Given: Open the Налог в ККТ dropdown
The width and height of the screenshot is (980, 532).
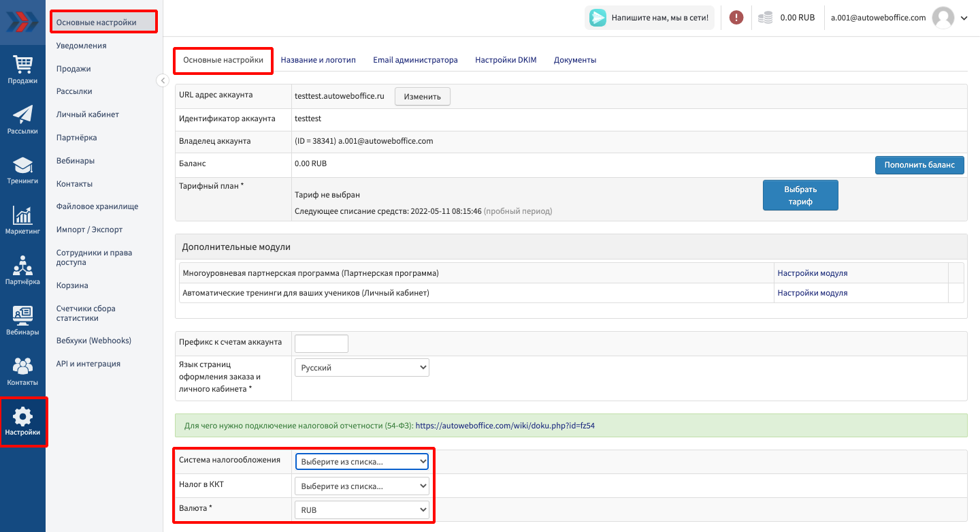Looking at the screenshot, I should (x=362, y=486).
